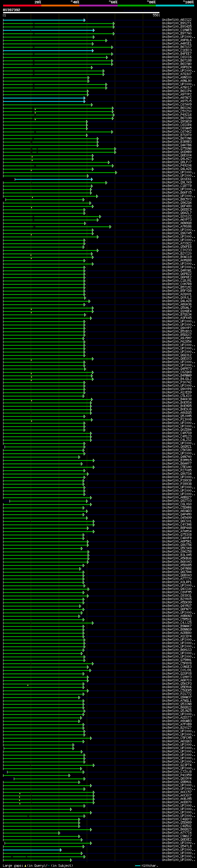Select label UniRef100_P21772

pyautogui.click(x=177, y=694)
